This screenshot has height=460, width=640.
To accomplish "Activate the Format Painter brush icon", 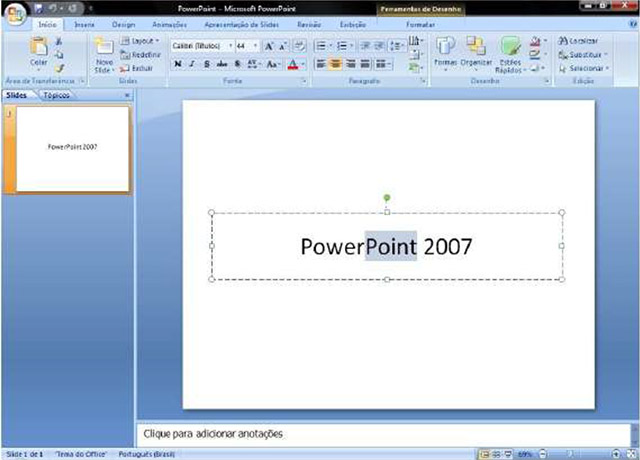I will click(59, 68).
